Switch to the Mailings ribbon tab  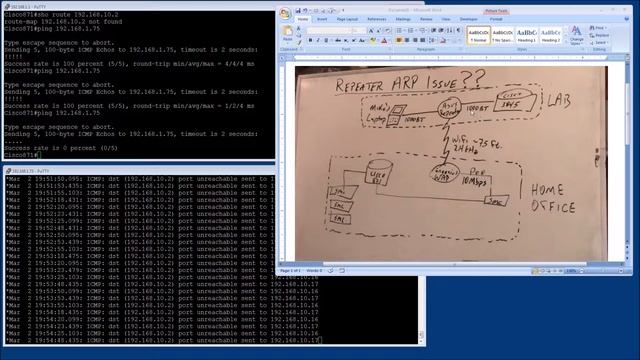pos(403,19)
